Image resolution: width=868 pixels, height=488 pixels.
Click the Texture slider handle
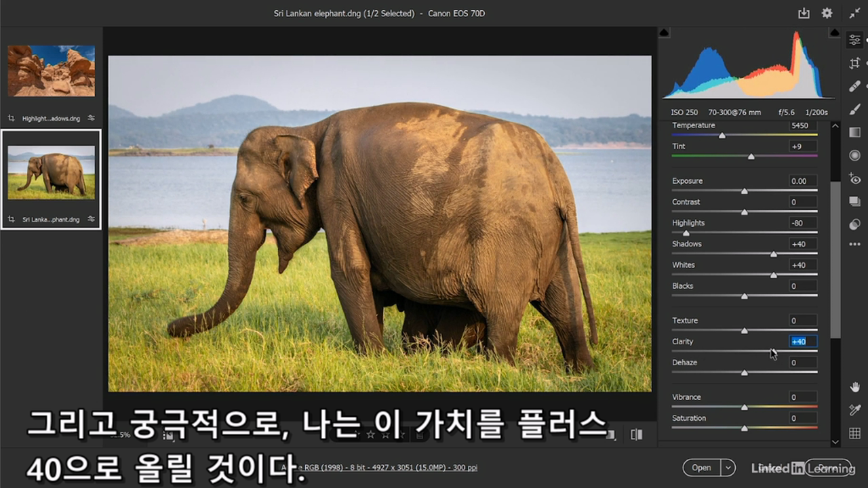point(745,331)
